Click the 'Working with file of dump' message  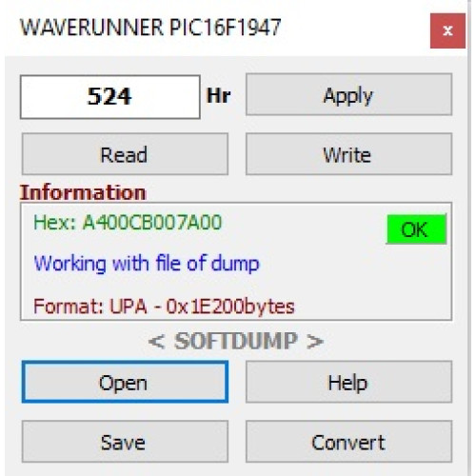(x=147, y=264)
